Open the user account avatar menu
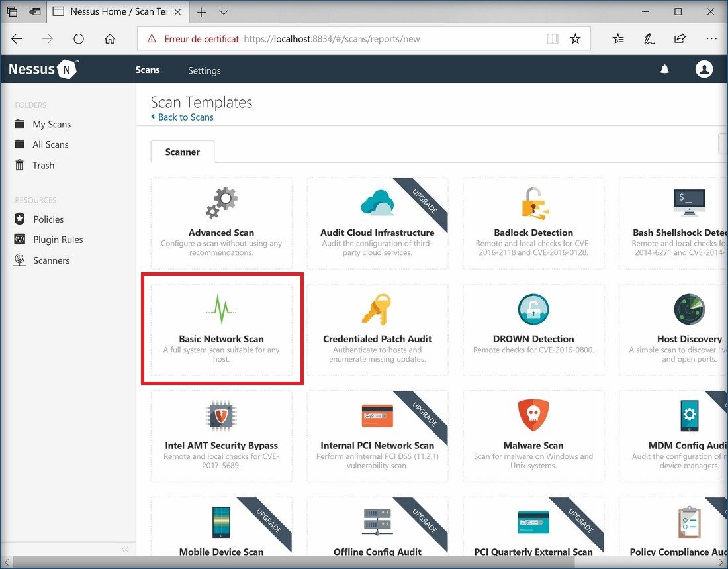 pyautogui.click(x=704, y=69)
